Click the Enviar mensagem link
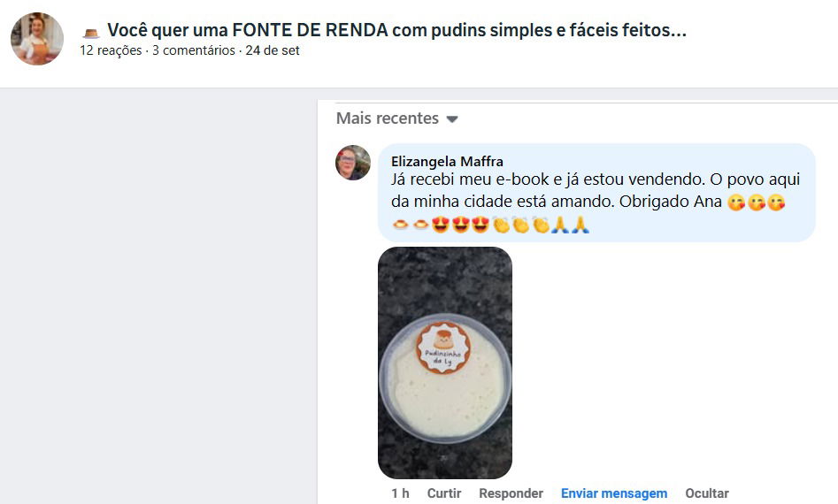The height and width of the screenshot is (504, 838). click(614, 493)
